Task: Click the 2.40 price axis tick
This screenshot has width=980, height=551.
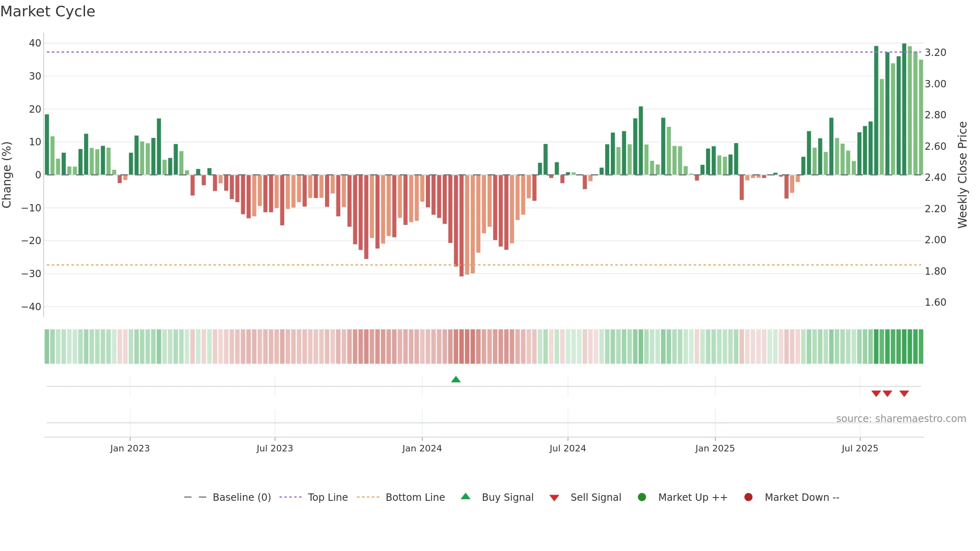Action: [935, 178]
